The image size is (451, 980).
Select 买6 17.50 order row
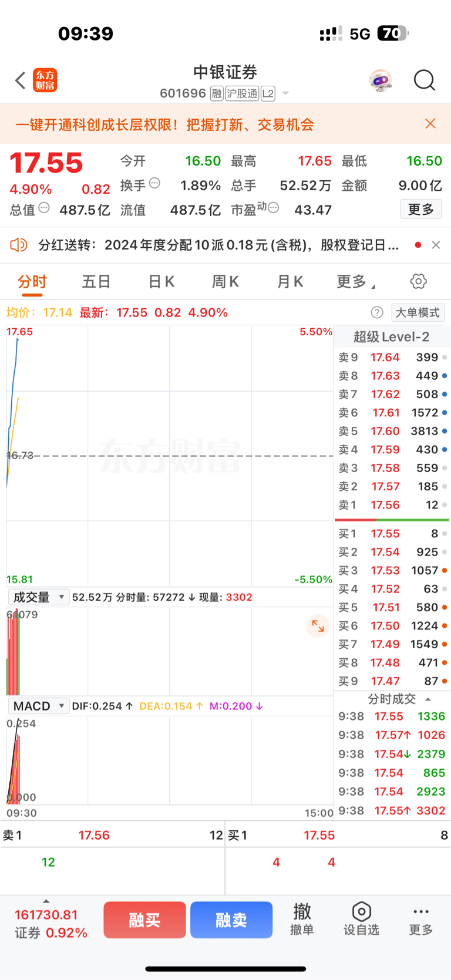(392, 626)
